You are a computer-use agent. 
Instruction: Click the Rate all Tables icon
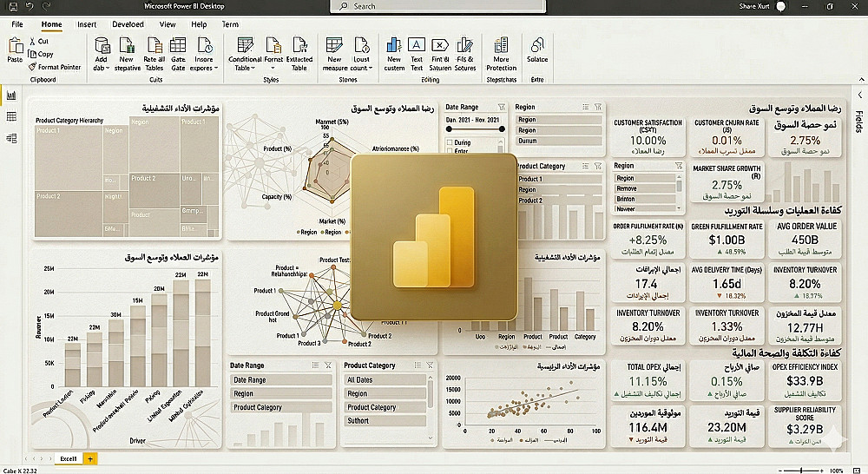coord(155,45)
